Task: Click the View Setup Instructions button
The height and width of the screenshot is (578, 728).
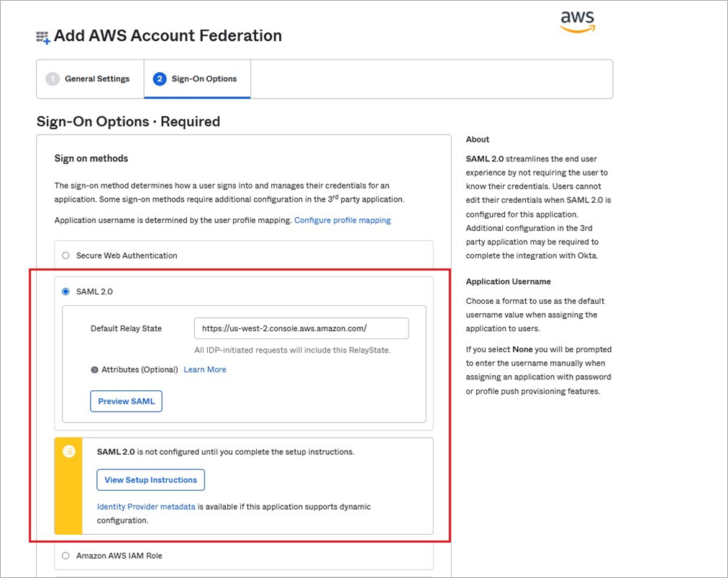Action: point(150,480)
